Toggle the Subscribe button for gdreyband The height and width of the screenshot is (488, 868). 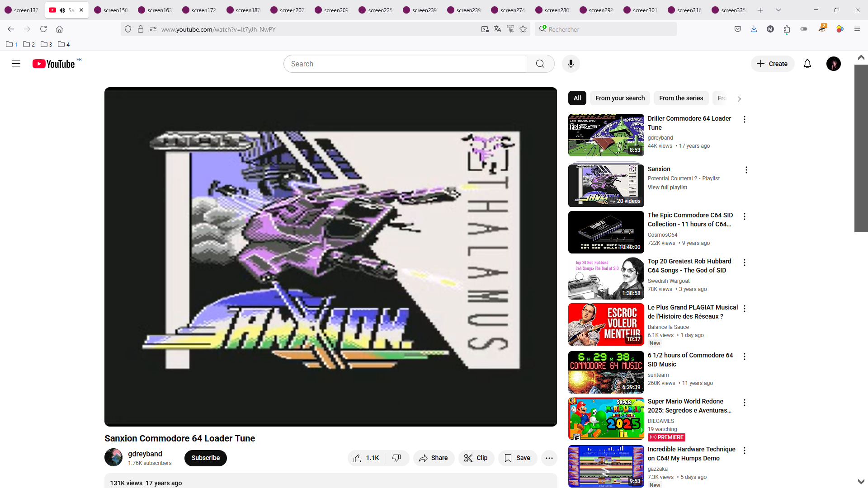point(205,458)
